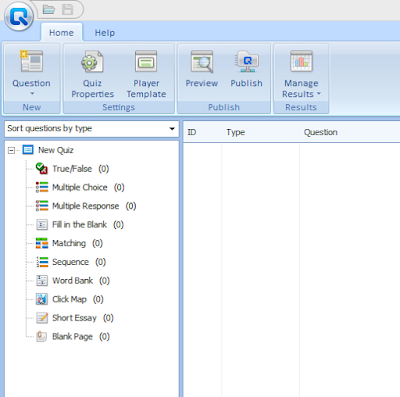
Task: Select the Blank Page (0) tree item
Action: pyautogui.click(x=81, y=337)
